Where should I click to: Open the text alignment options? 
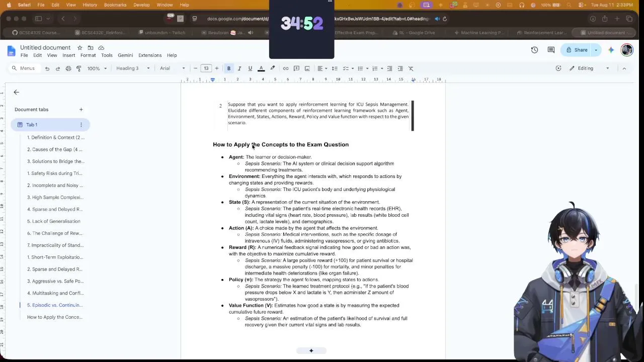point(321,68)
